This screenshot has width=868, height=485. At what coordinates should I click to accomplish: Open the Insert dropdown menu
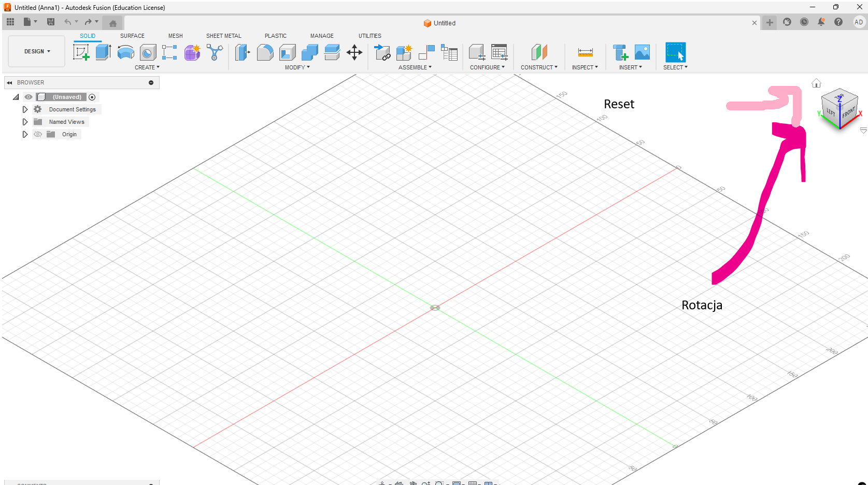630,67
